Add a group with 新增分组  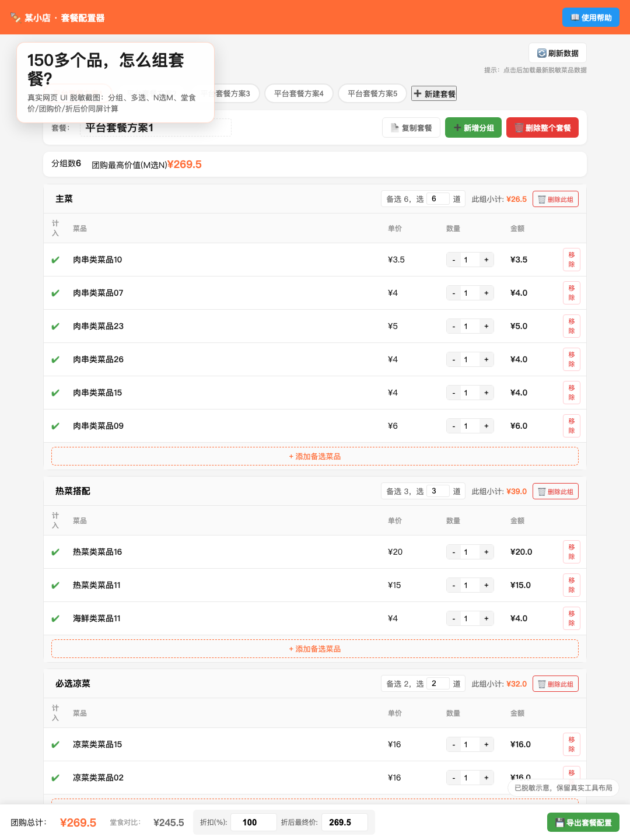[x=474, y=128]
